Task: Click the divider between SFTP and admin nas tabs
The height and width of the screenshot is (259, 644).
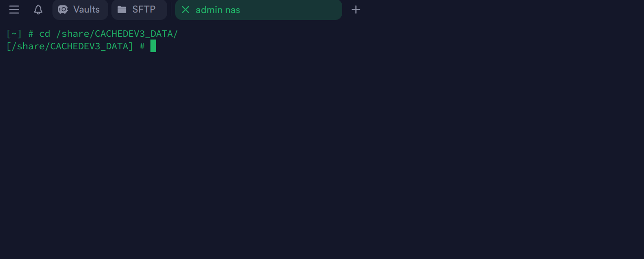Action: coord(171,9)
